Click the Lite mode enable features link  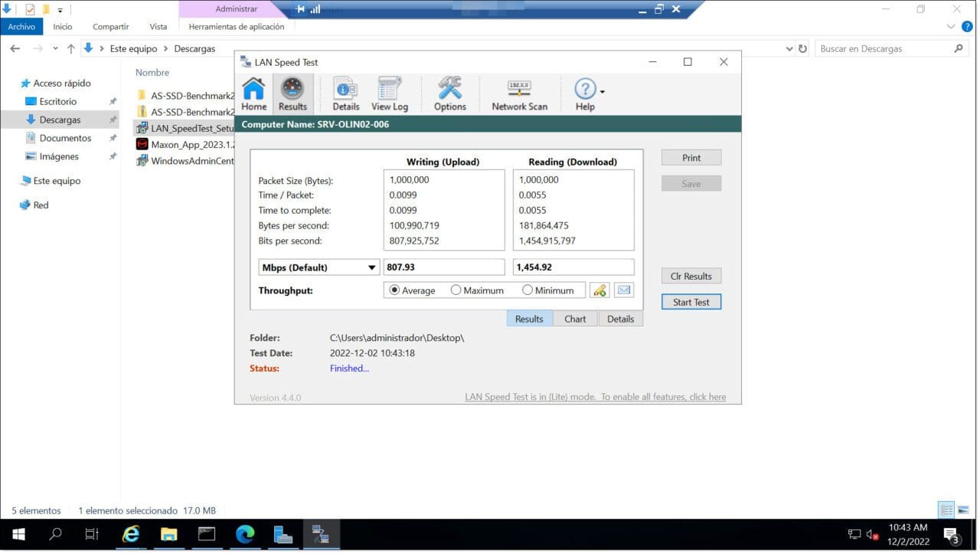(x=596, y=397)
